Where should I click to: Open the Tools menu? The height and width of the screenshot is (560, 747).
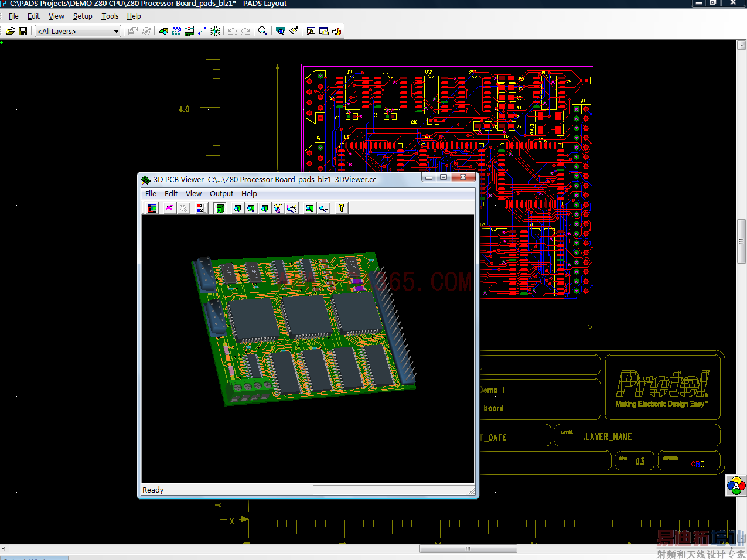click(110, 16)
